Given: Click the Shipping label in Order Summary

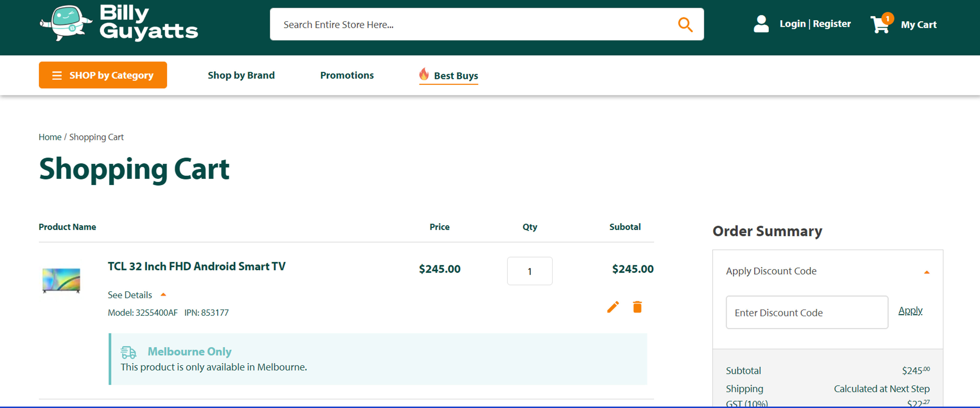Looking at the screenshot, I should 744,389.
